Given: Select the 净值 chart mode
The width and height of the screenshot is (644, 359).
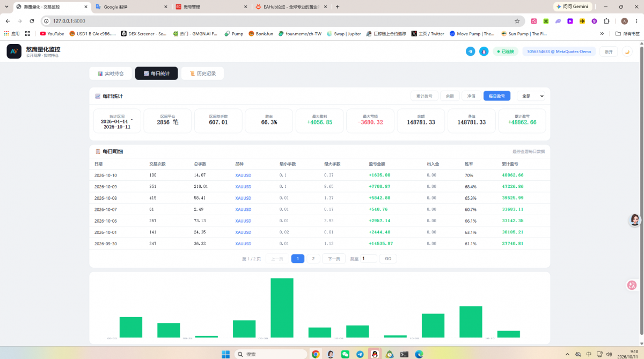Looking at the screenshot, I should click(471, 96).
